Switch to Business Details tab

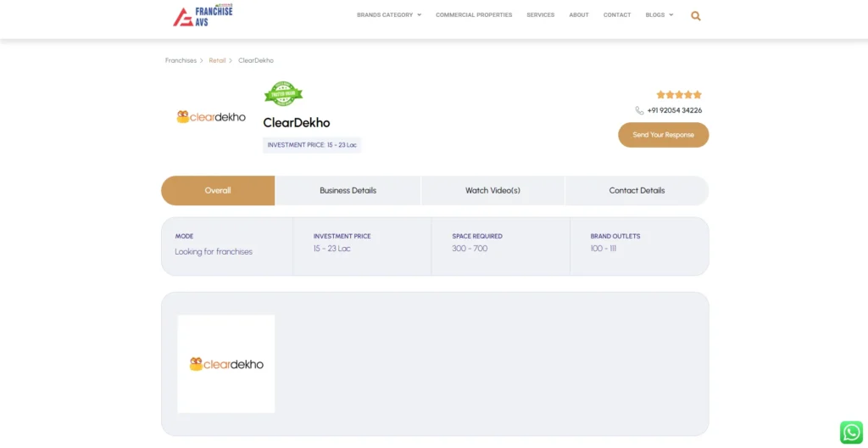(x=348, y=191)
